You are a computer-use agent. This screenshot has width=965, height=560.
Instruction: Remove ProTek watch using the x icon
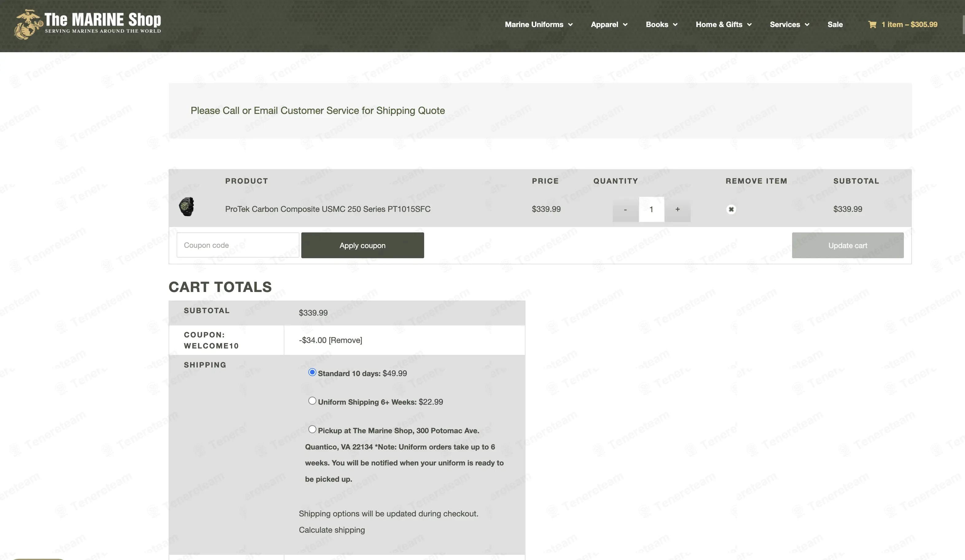[x=731, y=209]
